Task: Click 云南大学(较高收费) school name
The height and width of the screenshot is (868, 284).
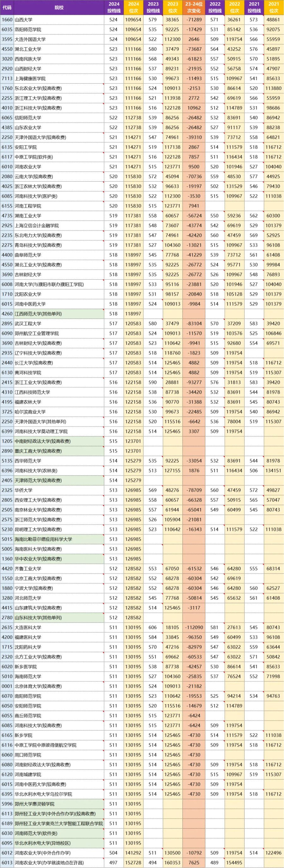Action: click(x=59, y=176)
